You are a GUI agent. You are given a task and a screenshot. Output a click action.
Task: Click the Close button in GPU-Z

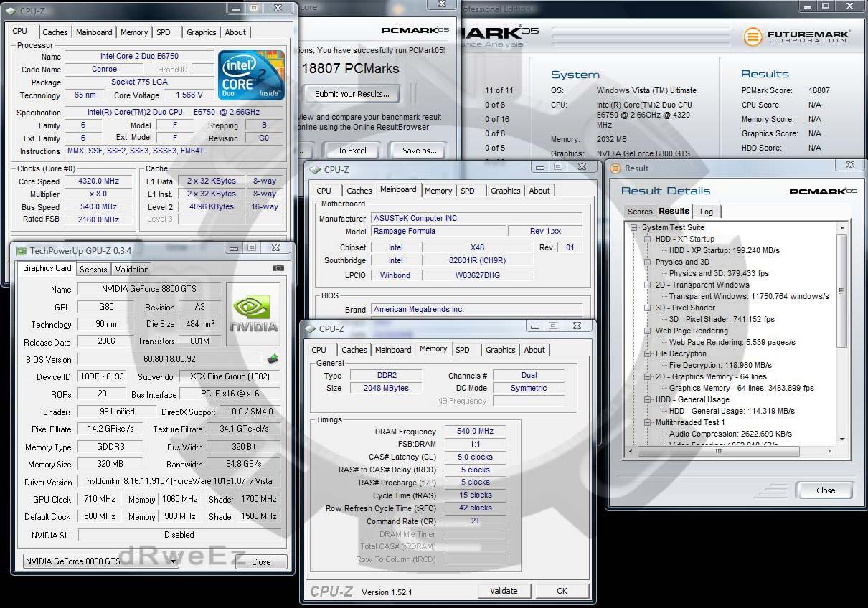pos(261,562)
